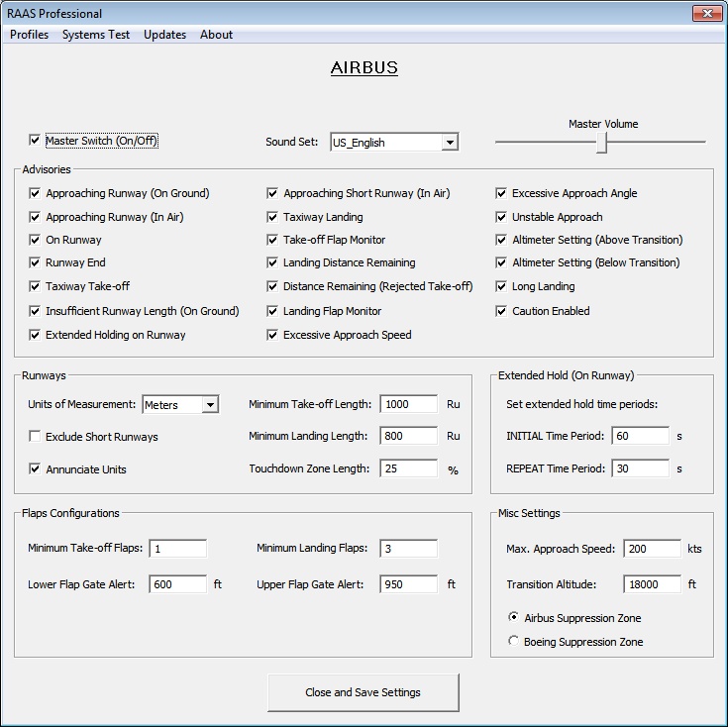Disable Landing Flap Monitor
This screenshot has height=727, width=728.
point(272,311)
